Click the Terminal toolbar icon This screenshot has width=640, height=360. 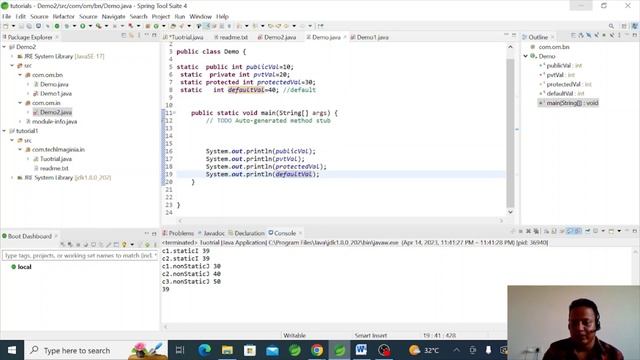click(x=38, y=26)
